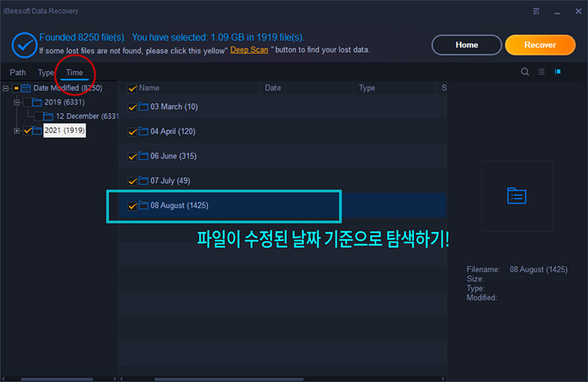Select the 12 December tree item
Image resolution: width=588 pixels, height=382 pixels.
click(87, 116)
